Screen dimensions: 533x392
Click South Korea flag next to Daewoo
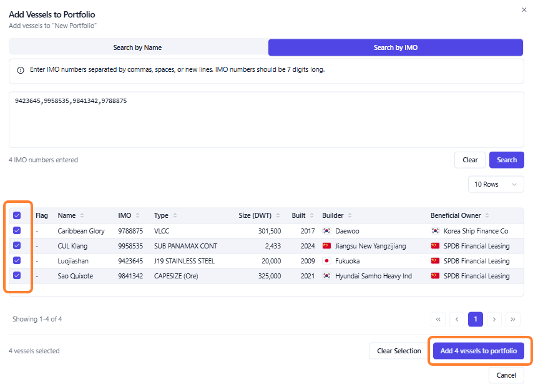pos(326,231)
